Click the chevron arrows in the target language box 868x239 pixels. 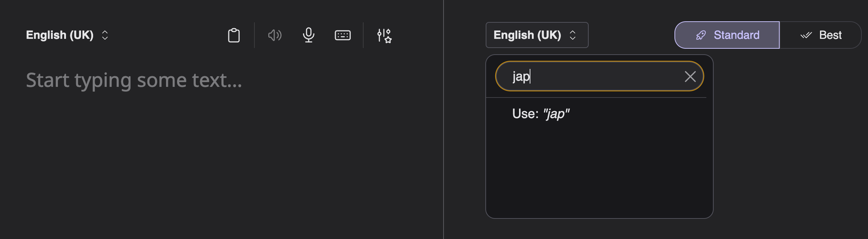[573, 35]
